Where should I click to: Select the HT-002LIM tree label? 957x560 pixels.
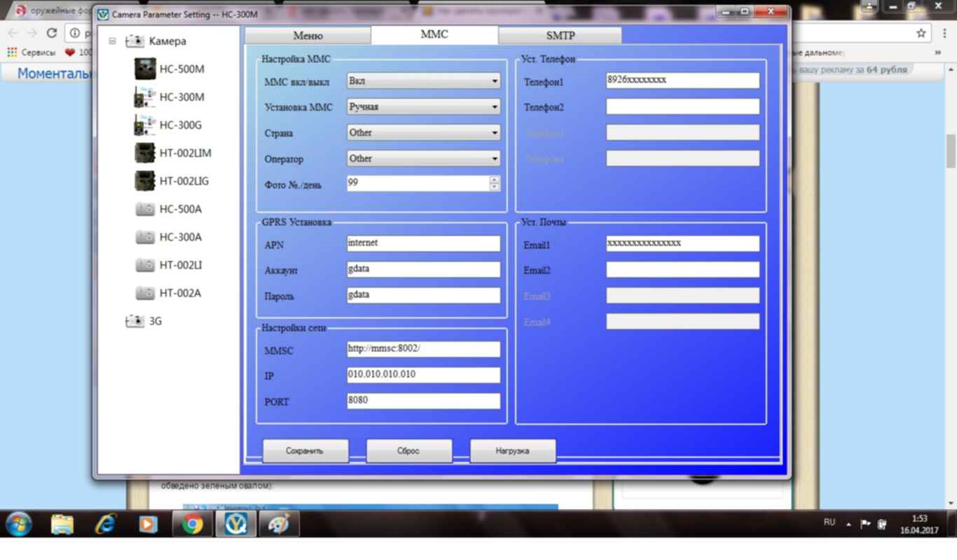pyautogui.click(x=185, y=153)
